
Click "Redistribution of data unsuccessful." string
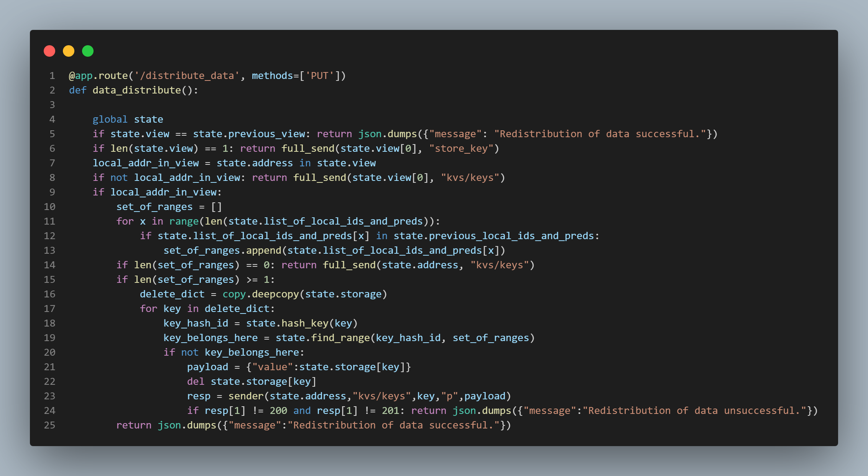coord(694,410)
